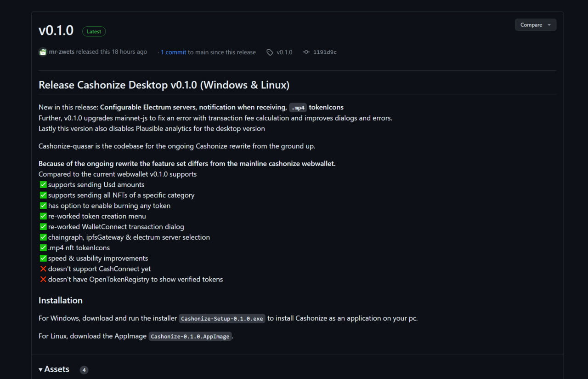Click the red cross before 'doesn't support CashConnect yet'
The width and height of the screenshot is (588, 379).
pyautogui.click(x=43, y=269)
